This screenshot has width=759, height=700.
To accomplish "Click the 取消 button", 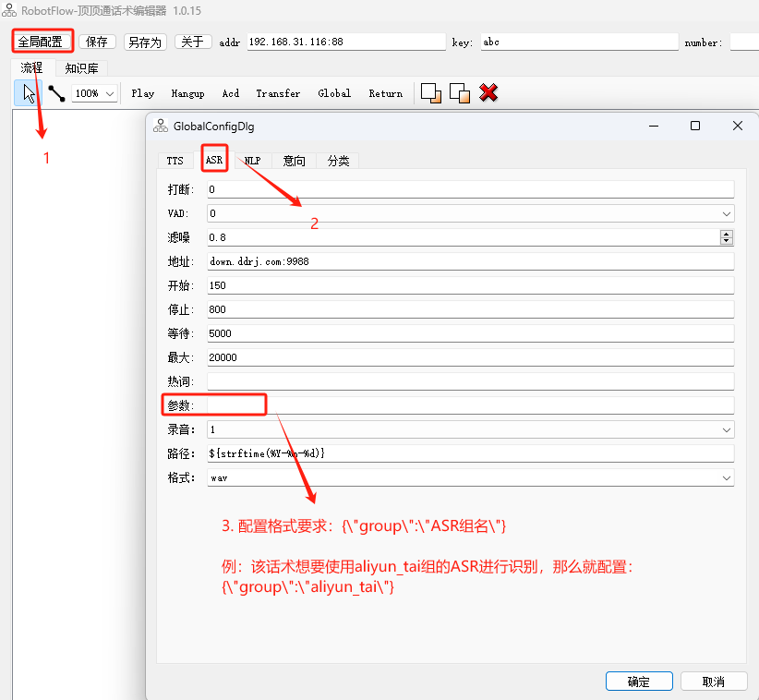I will (714, 682).
